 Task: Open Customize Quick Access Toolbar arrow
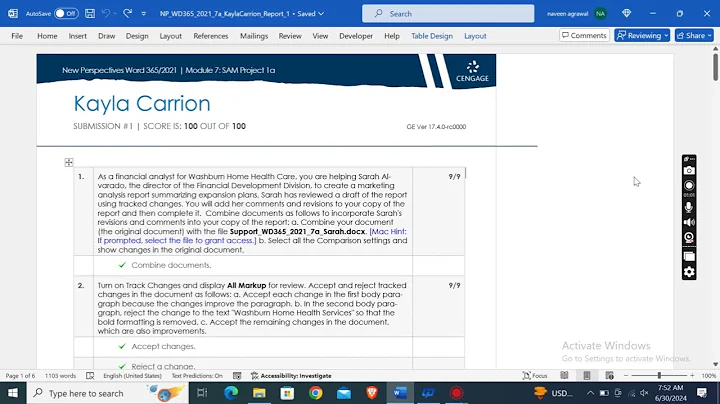144,14
